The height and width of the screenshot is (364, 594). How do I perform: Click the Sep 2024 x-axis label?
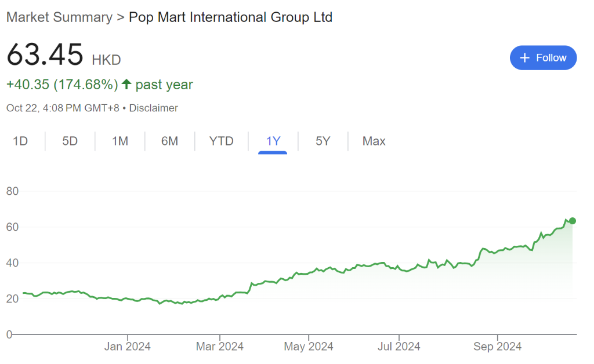(x=497, y=347)
